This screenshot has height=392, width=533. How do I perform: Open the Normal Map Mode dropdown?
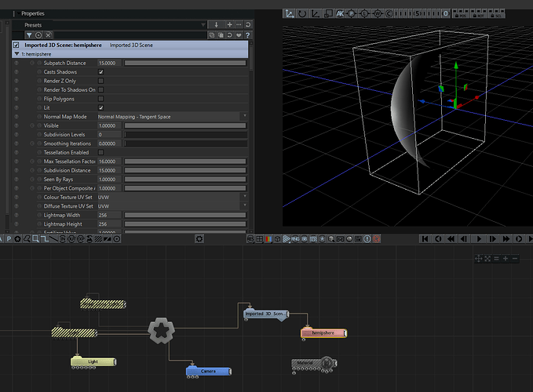point(173,116)
